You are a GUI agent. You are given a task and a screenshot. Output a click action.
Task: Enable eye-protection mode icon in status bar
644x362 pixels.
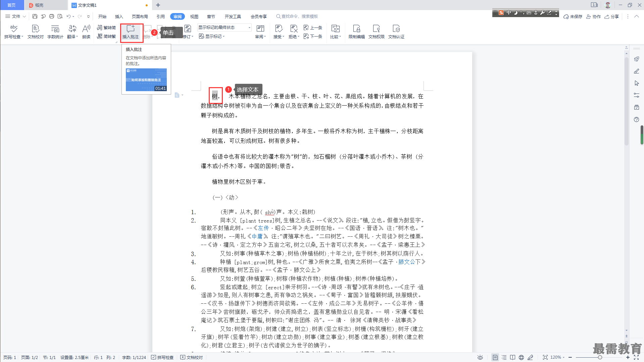pos(480,357)
